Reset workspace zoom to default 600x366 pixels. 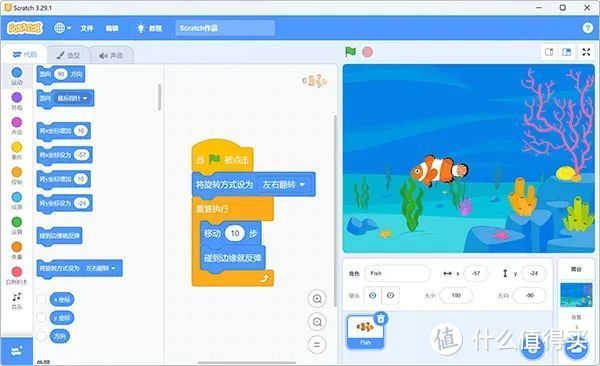click(x=317, y=345)
